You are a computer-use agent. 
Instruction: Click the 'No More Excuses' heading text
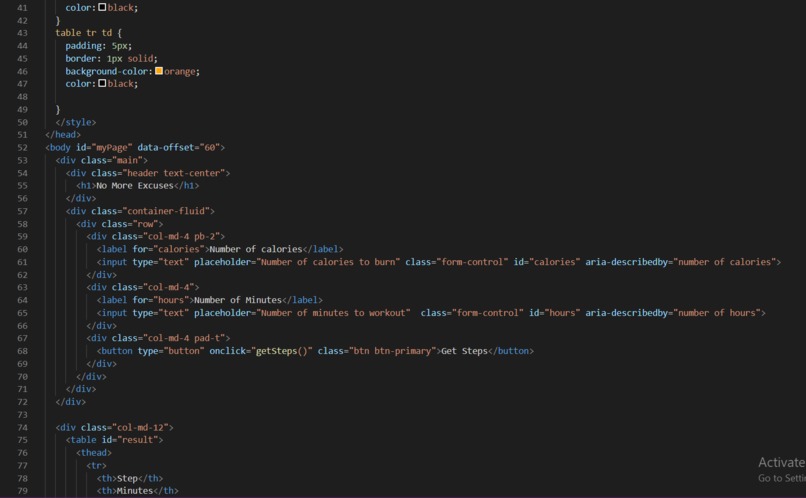pos(135,186)
